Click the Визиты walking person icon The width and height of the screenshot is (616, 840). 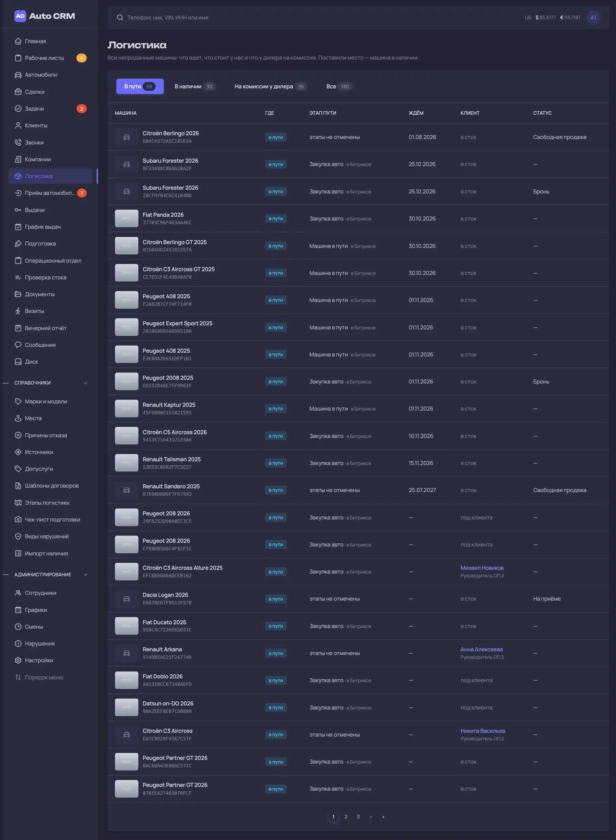tap(18, 311)
